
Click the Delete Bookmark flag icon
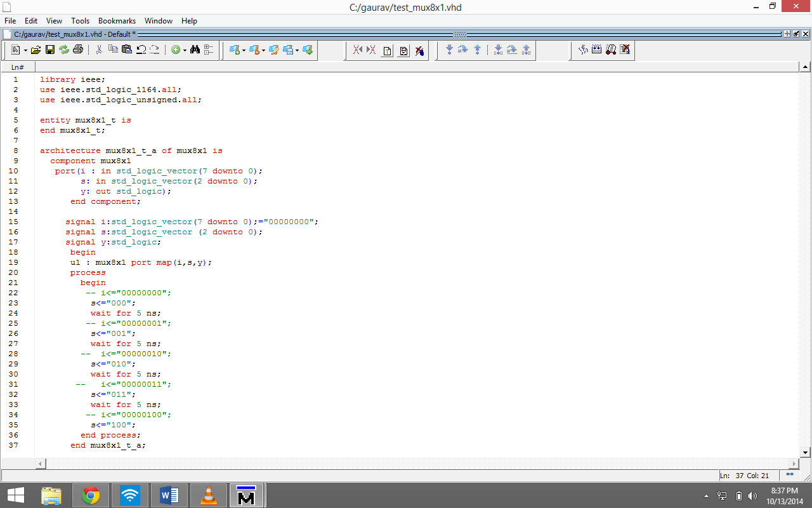pyautogui.click(x=254, y=50)
